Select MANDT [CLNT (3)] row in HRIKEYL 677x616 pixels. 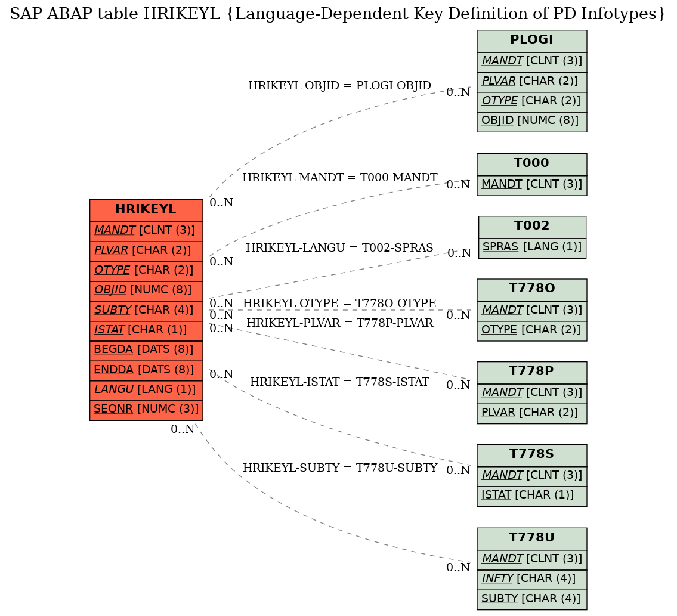pyautogui.click(x=146, y=231)
